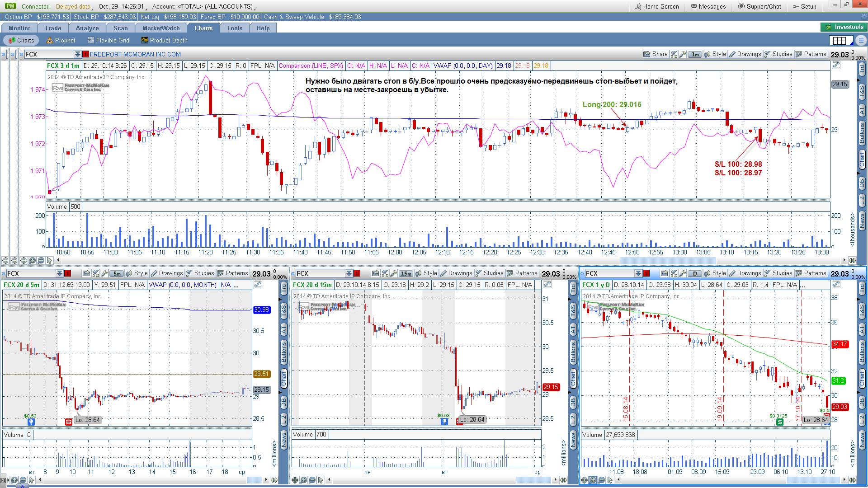
Task: Open the D timeframe selector in the daily chart
Action: 695,273
